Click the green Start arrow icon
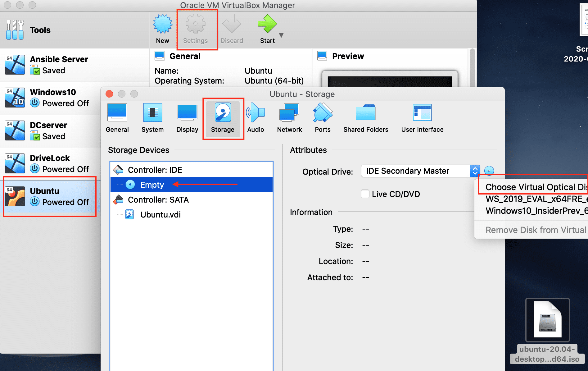Image resolution: width=588 pixels, height=371 pixels. pyautogui.click(x=267, y=24)
